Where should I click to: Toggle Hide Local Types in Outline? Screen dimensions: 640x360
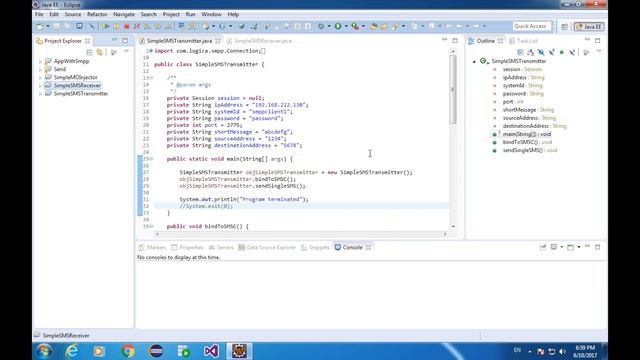click(572, 52)
